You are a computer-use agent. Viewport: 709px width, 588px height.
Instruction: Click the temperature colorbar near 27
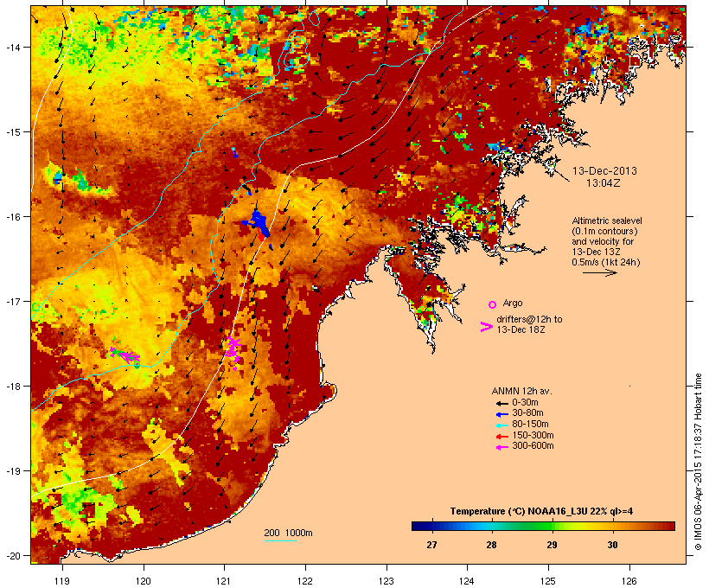point(431,526)
